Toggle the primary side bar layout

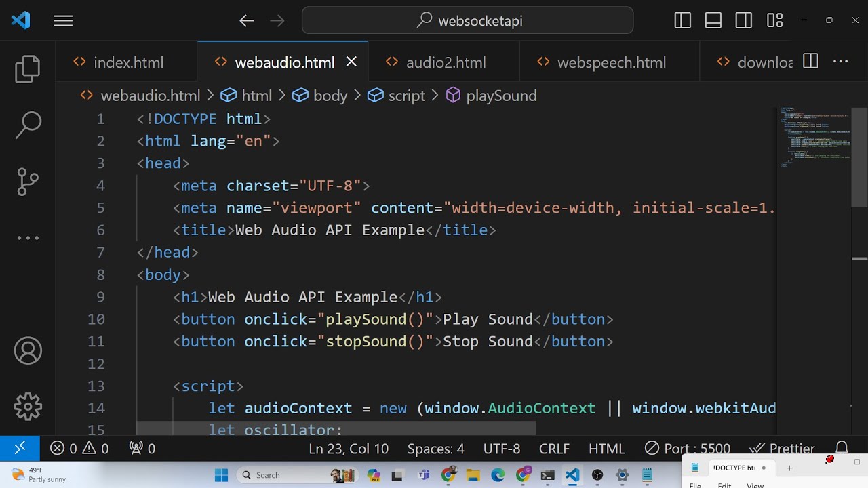(x=683, y=21)
